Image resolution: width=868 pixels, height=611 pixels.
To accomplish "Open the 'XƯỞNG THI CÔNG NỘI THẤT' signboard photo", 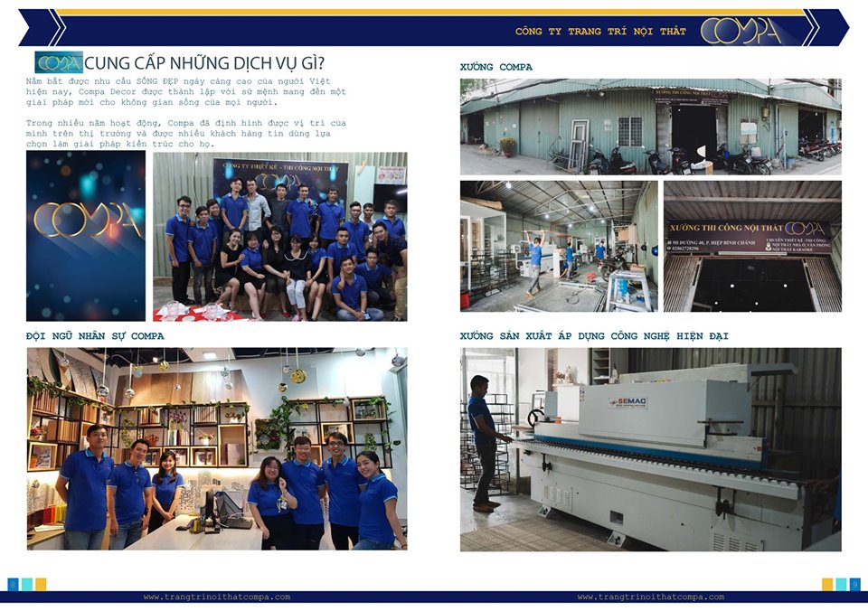I will coord(752,246).
